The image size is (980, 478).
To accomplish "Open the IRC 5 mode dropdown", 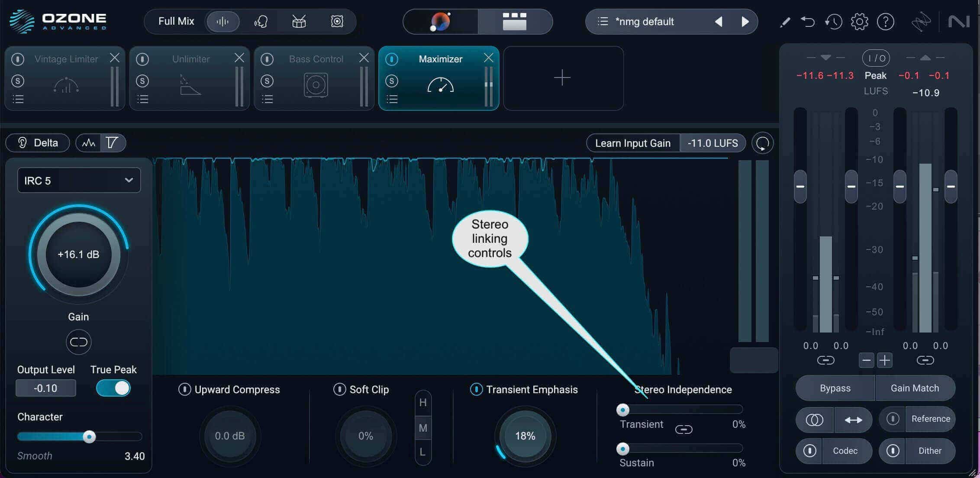I will pos(79,180).
